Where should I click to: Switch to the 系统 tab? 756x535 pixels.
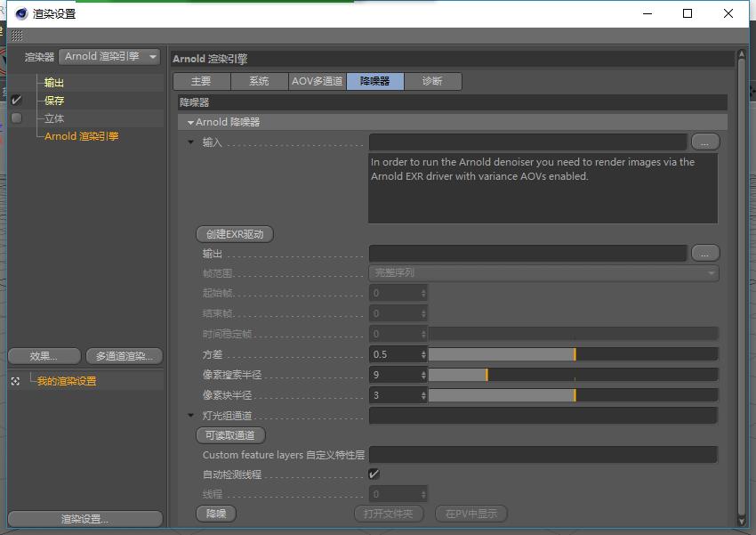(260, 81)
